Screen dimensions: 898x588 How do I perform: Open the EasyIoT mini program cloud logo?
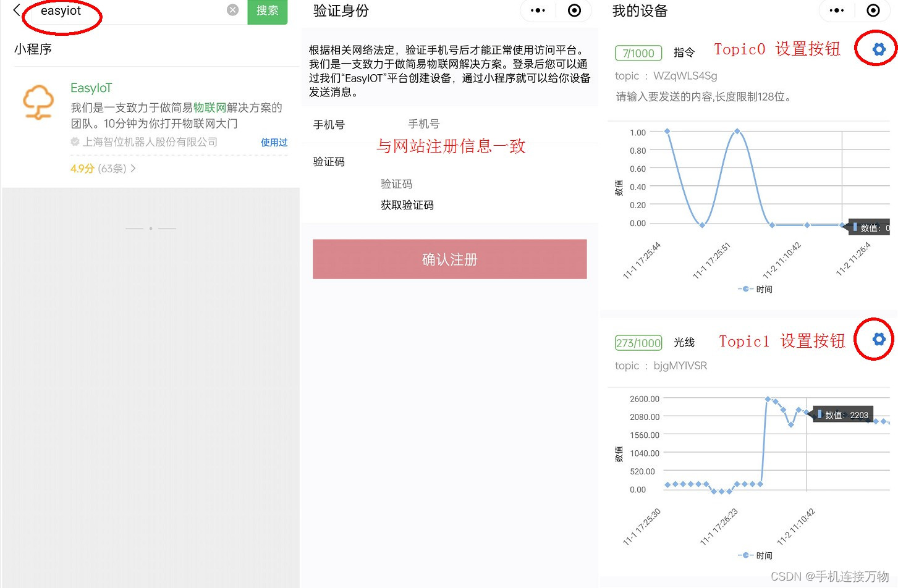point(38,102)
